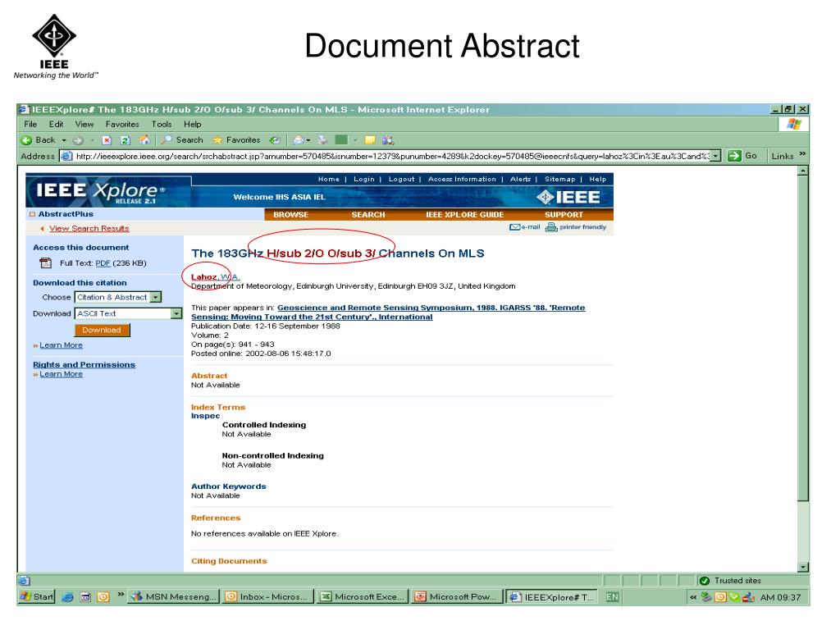840x630 pixels.
Task: Click the Stop loading icon
Action: click(x=107, y=140)
